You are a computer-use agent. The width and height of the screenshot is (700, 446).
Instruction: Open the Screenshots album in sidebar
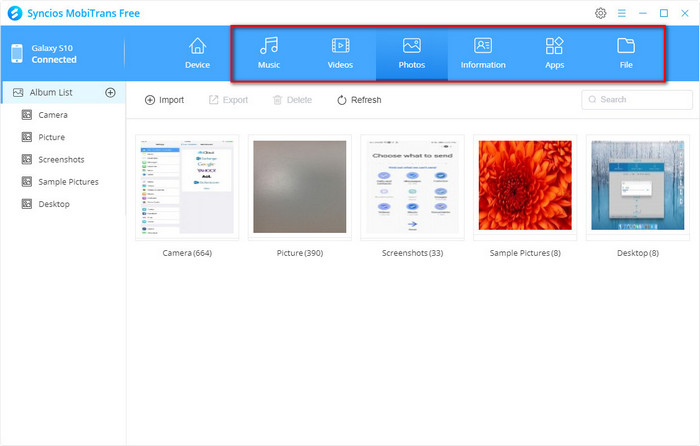(x=61, y=159)
